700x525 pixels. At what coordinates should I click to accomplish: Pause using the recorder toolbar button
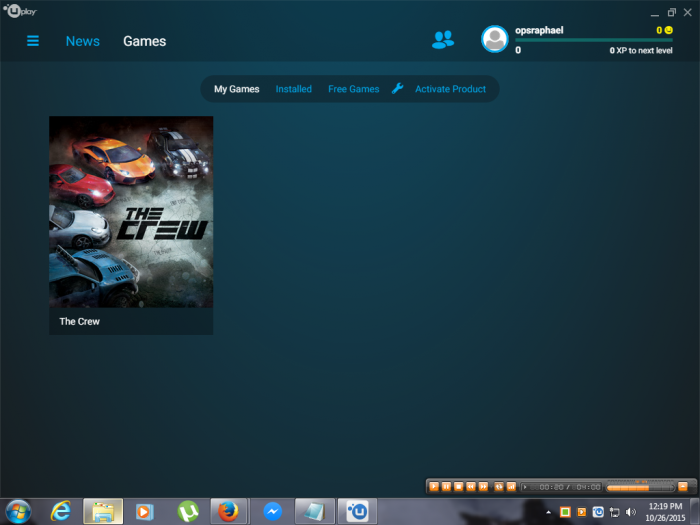click(446, 487)
